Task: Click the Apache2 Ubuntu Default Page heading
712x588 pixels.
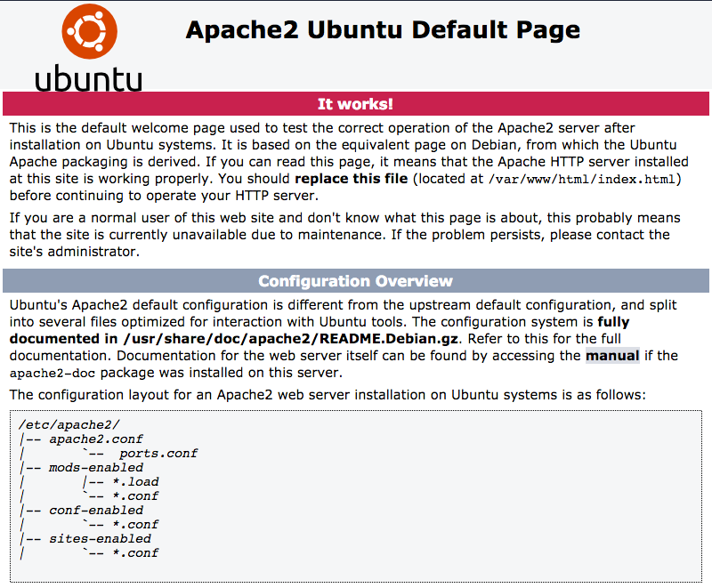Action: tap(383, 30)
